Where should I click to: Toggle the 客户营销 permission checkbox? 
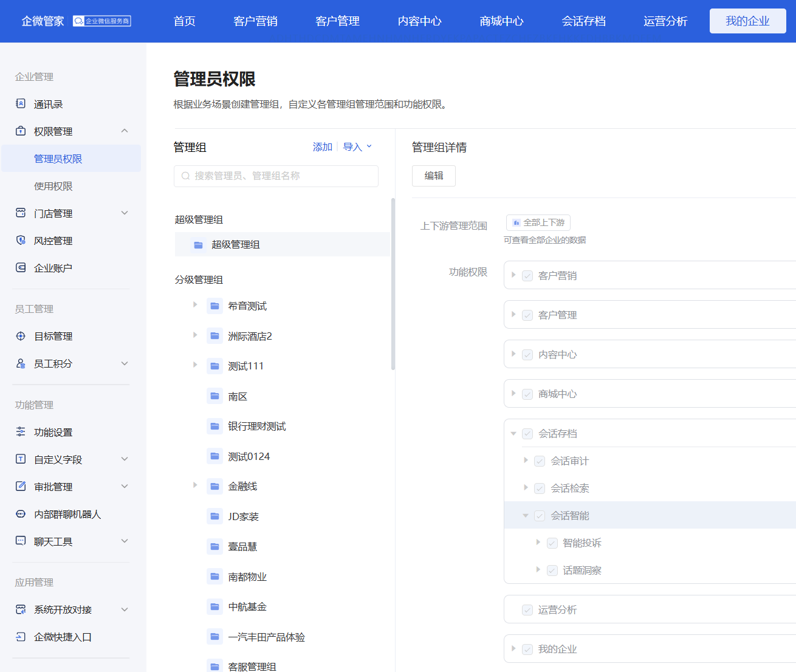[527, 276]
